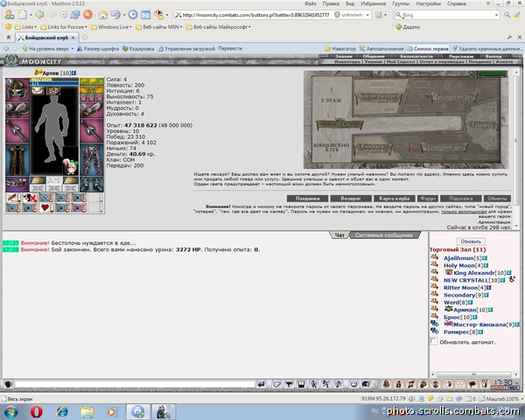Click the helmet icon in chat bar
The image size is (525, 420).
click(366, 384)
